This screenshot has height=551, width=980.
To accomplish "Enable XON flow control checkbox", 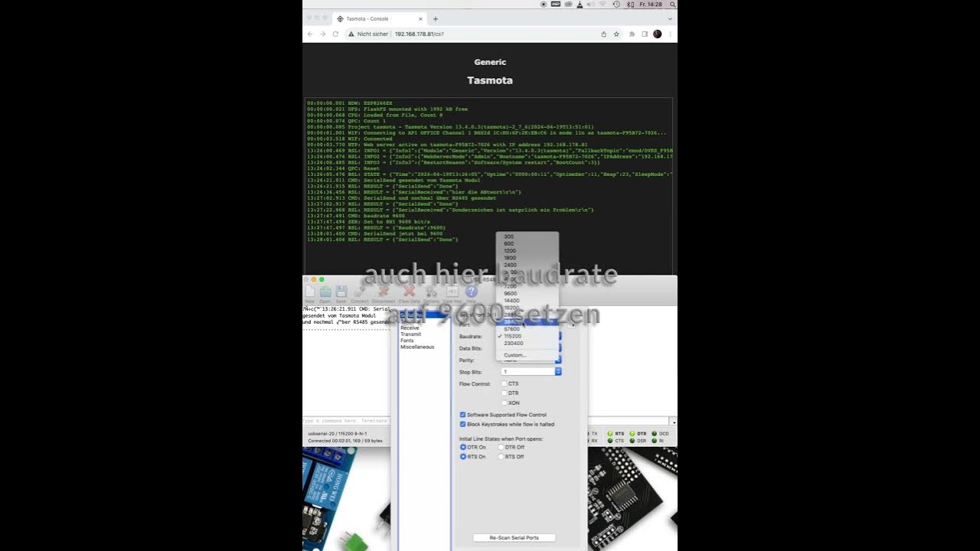I will click(x=504, y=403).
